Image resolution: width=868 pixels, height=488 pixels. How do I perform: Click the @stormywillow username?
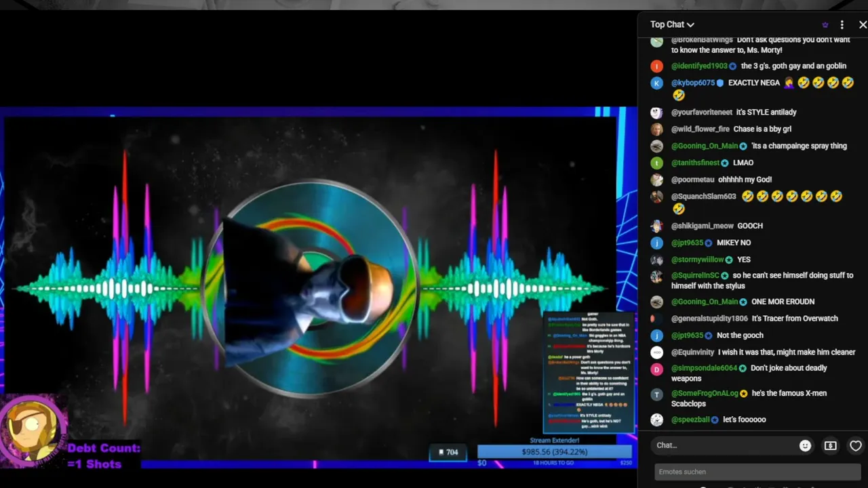click(x=698, y=260)
